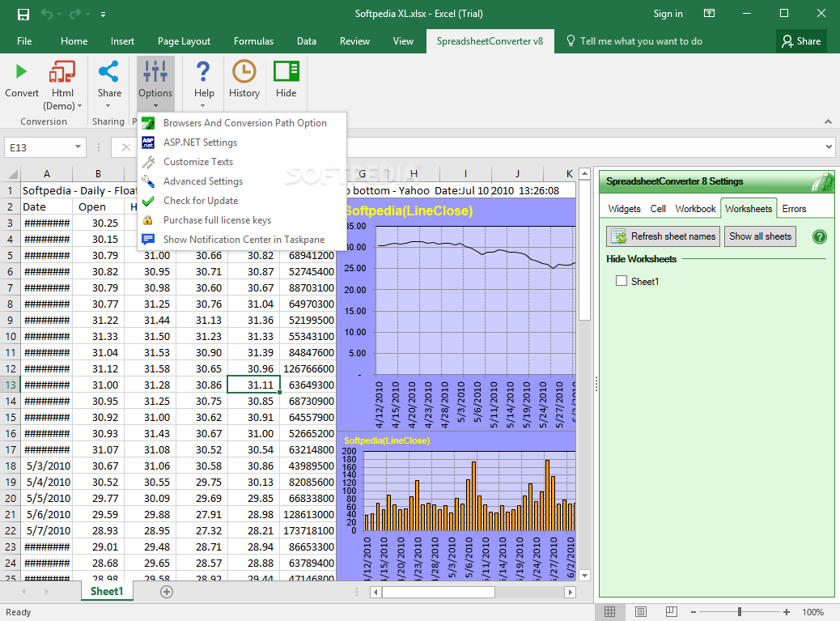Screen dimensions: 840x621
Task: Switch to Page Break Preview in status bar
Action: tap(671, 612)
